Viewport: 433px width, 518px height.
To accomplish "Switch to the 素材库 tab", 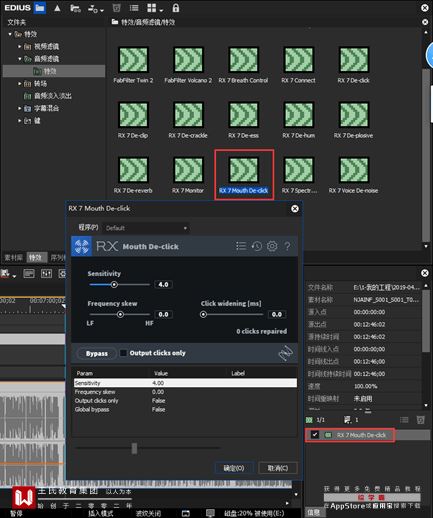I will [13, 257].
